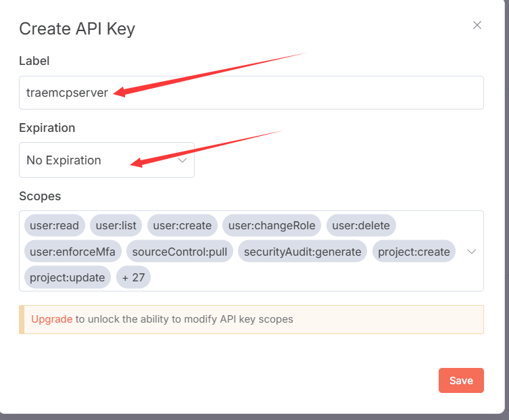
Task: Click the No Expiration text
Action: click(x=64, y=160)
